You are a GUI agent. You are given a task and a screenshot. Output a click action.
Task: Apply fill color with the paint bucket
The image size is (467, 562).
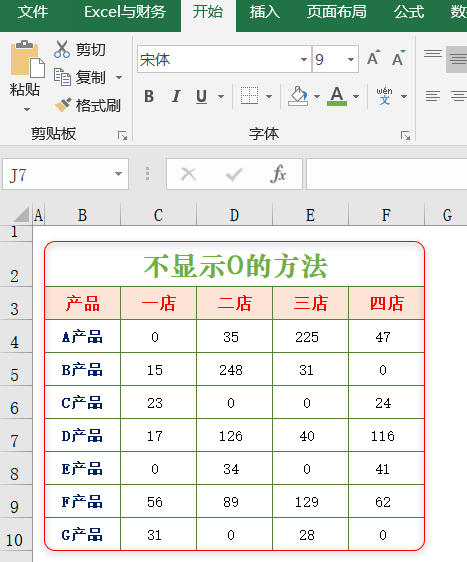298,96
